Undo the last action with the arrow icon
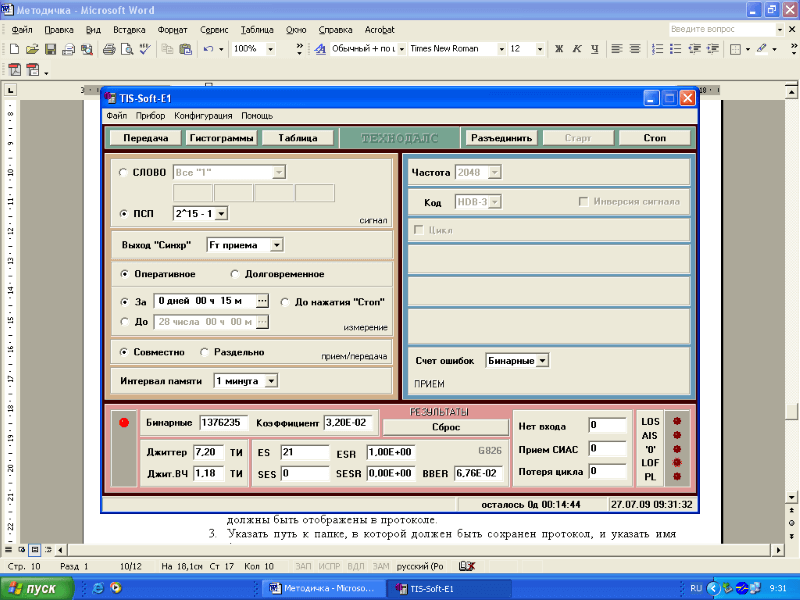800x600 pixels. [x=208, y=49]
